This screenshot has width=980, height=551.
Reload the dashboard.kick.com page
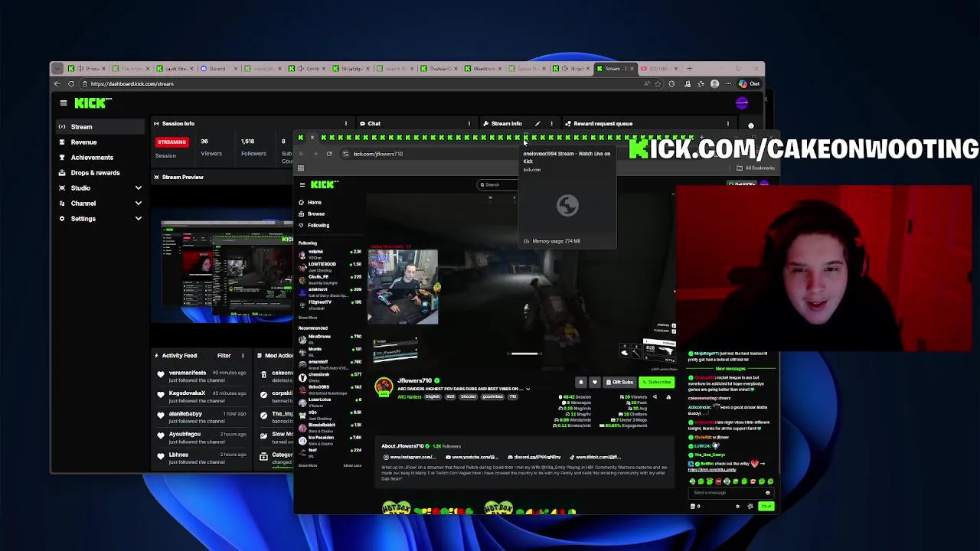[x=71, y=83]
